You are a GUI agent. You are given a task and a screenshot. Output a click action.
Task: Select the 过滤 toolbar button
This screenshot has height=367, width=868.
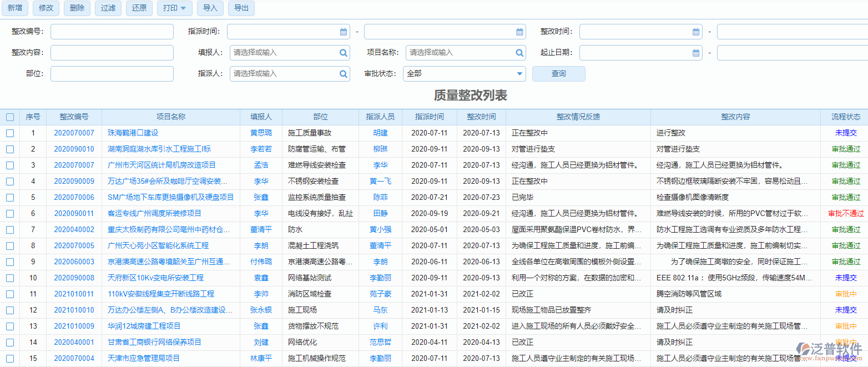(108, 8)
